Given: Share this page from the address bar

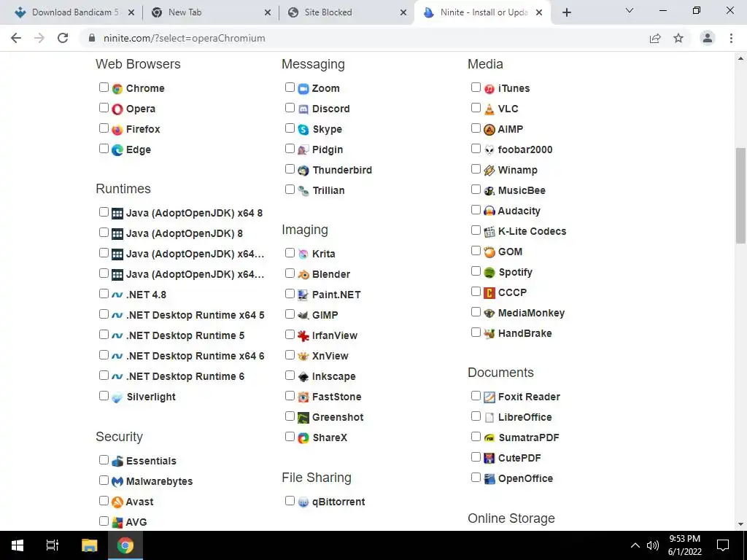Looking at the screenshot, I should [655, 38].
